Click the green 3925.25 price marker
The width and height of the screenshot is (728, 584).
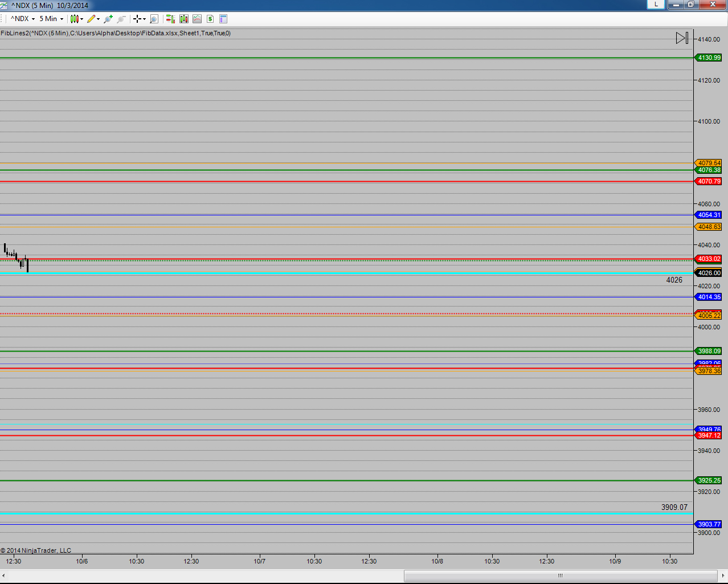[708, 480]
